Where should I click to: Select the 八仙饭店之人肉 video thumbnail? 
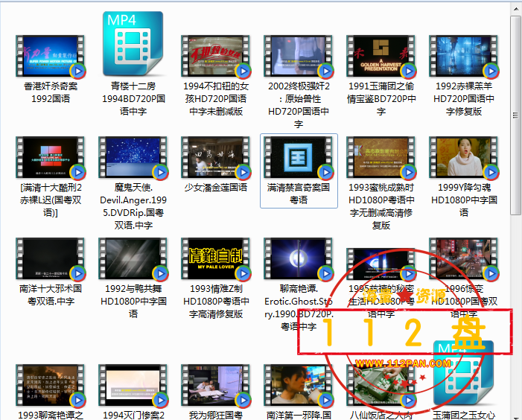[x=381, y=386]
